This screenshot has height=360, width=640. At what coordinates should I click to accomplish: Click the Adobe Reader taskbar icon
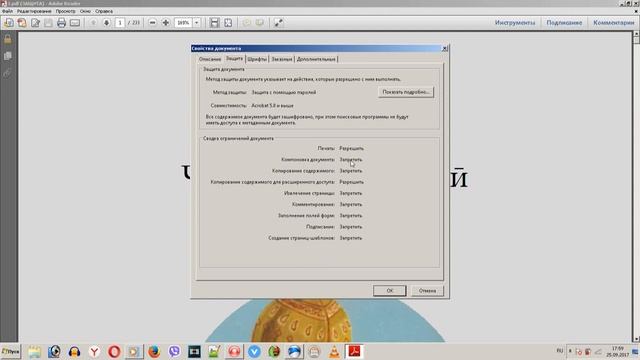click(x=354, y=351)
